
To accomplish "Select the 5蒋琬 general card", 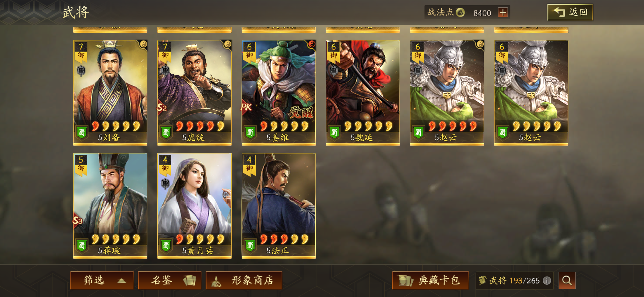I will point(110,206).
